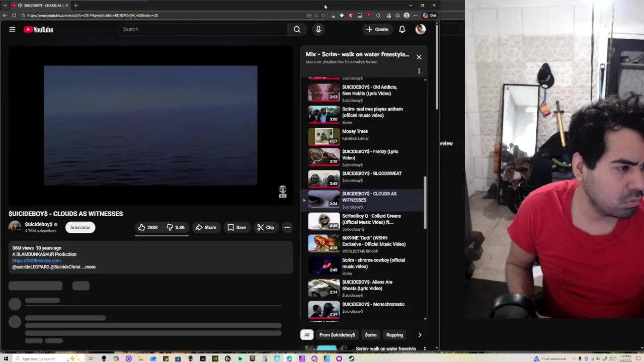Open the YouTube guide hamburger menu
The height and width of the screenshot is (362, 644).
click(12, 29)
